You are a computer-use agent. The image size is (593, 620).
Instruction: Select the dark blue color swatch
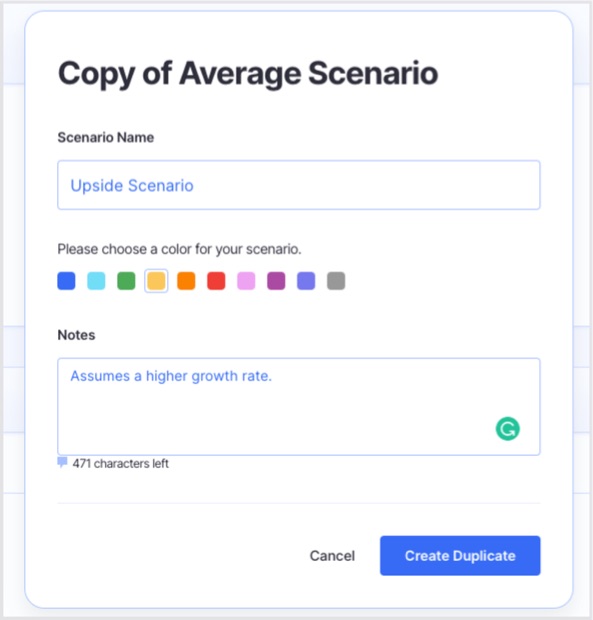66,281
